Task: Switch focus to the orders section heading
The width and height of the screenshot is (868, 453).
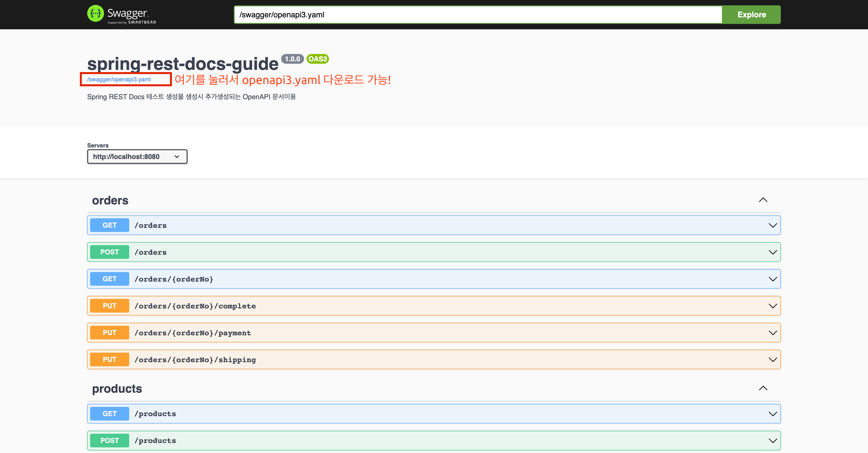Action: coord(110,200)
